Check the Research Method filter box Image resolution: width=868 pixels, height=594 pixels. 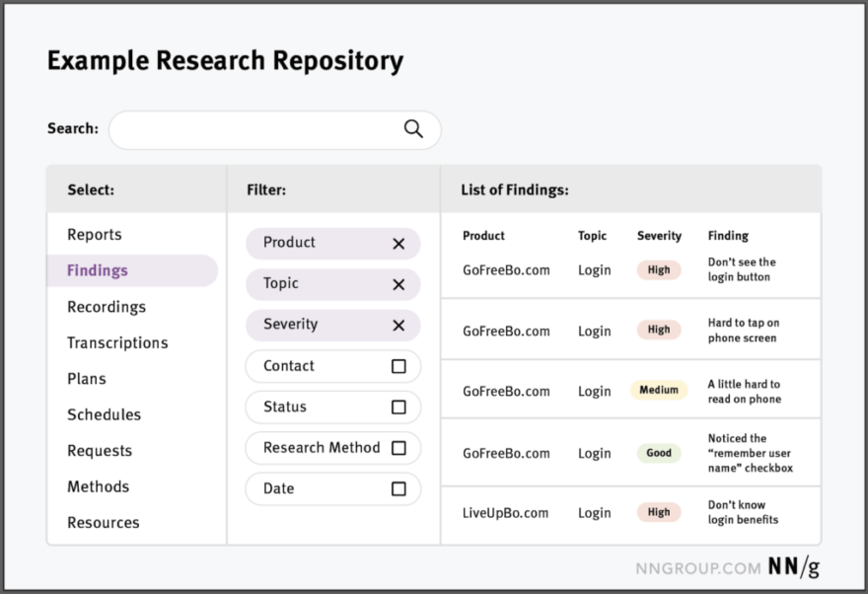pyautogui.click(x=398, y=447)
